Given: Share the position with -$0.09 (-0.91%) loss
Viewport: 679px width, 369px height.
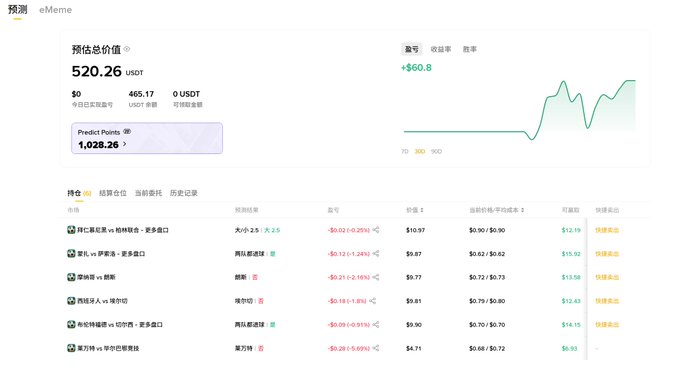Looking at the screenshot, I should (376, 324).
